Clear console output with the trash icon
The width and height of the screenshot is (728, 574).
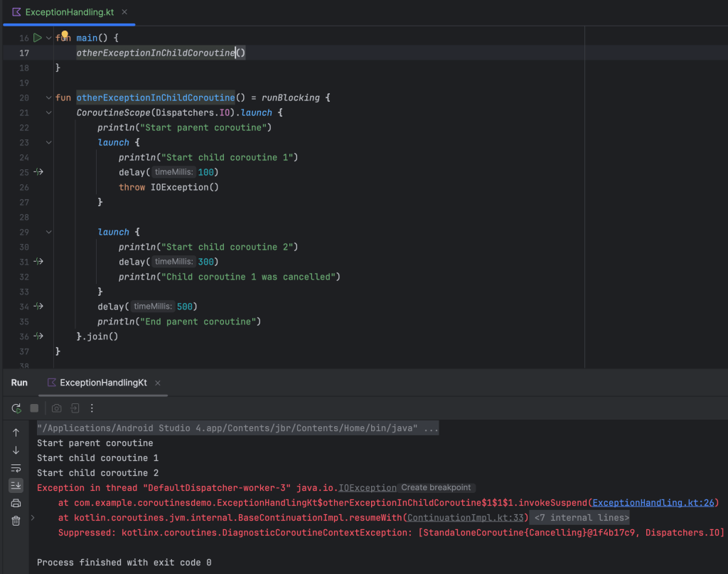(x=16, y=521)
